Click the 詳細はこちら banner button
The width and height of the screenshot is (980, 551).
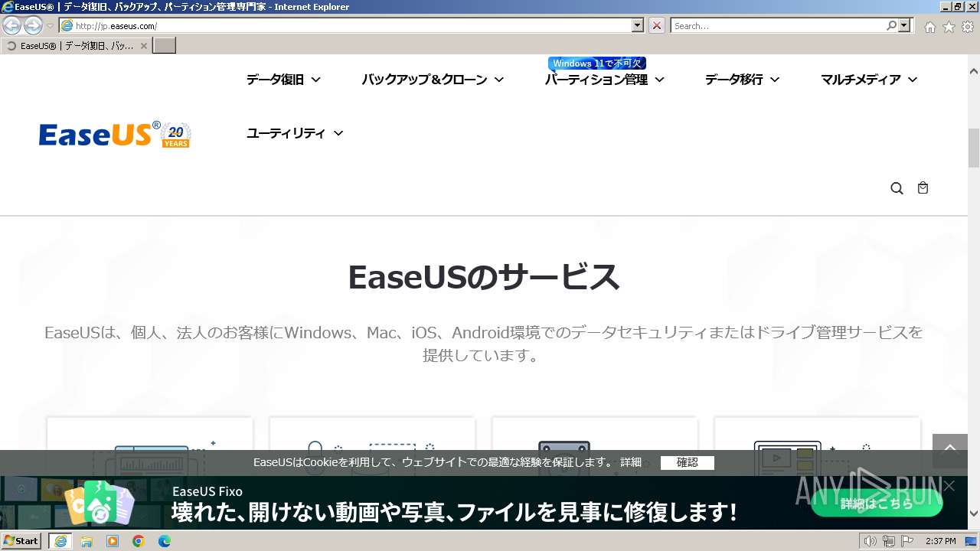pos(877,504)
